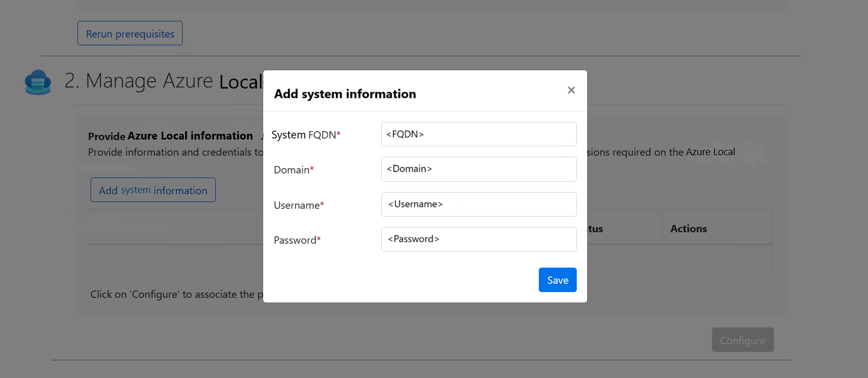Open the Add system information dialog
868x378 pixels.
tap(152, 190)
